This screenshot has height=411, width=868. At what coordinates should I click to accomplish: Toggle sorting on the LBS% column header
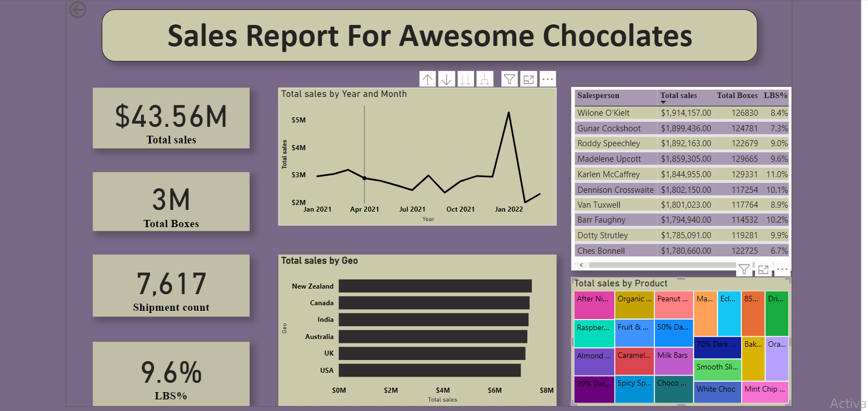click(777, 95)
